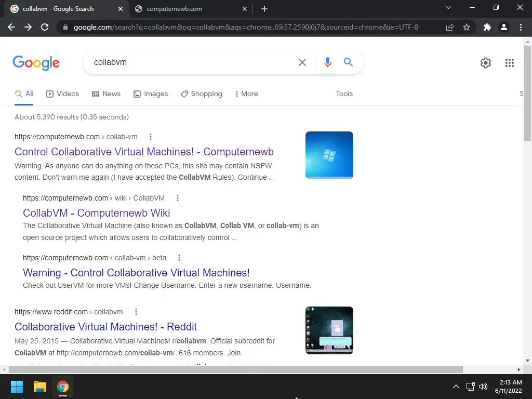Open Control Collaborative Virtual Machines! - Computernewb link
The width and height of the screenshot is (532, 399).
144,152
